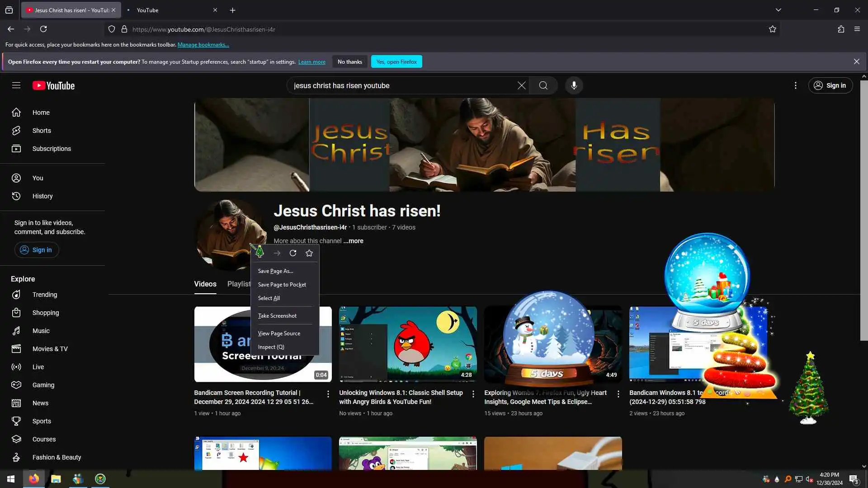
Task: Bookmark this page using address bar star
Action: (772, 29)
